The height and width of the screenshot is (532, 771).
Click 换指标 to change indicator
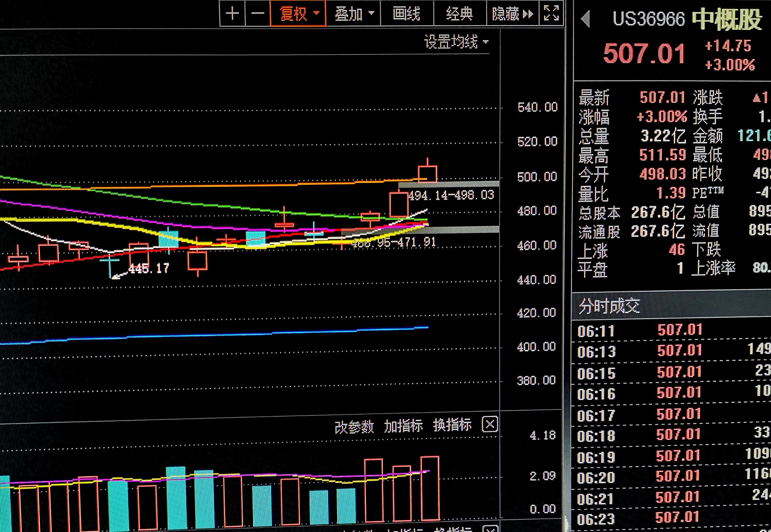pyautogui.click(x=452, y=425)
